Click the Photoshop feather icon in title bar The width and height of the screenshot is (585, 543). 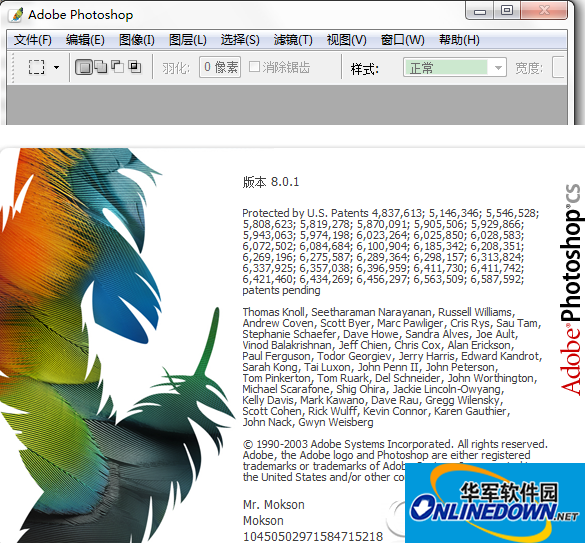click(x=16, y=15)
